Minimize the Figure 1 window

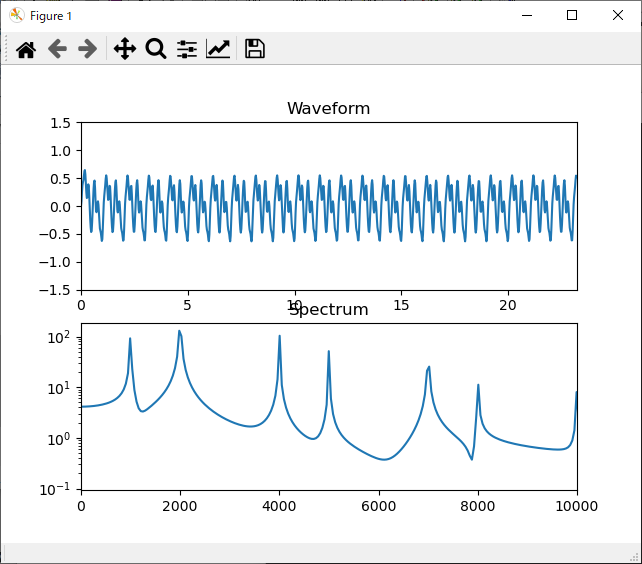pos(526,15)
